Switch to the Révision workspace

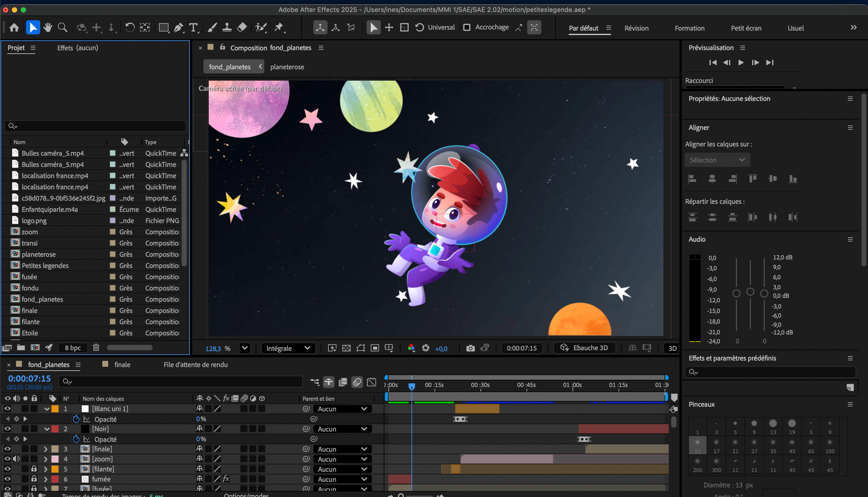click(636, 28)
